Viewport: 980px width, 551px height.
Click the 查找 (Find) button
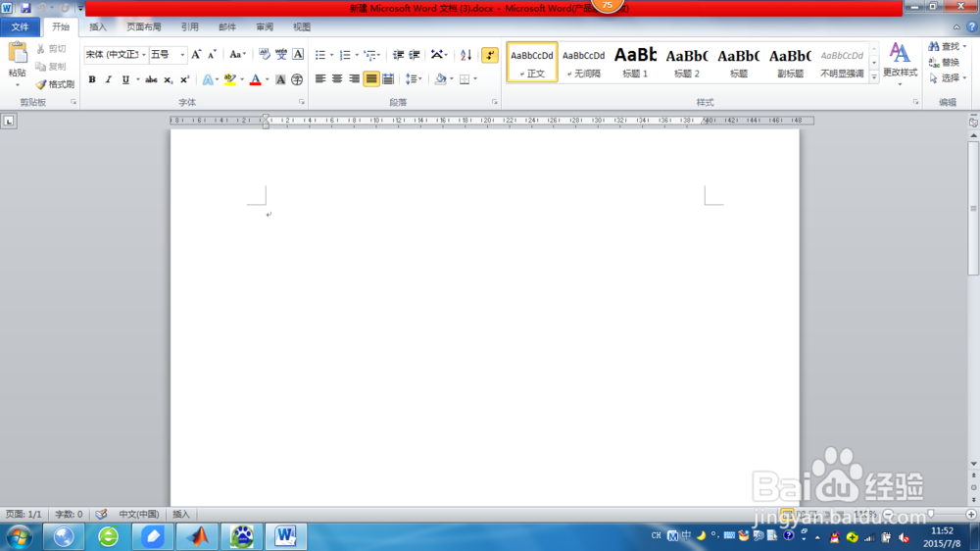[947, 46]
